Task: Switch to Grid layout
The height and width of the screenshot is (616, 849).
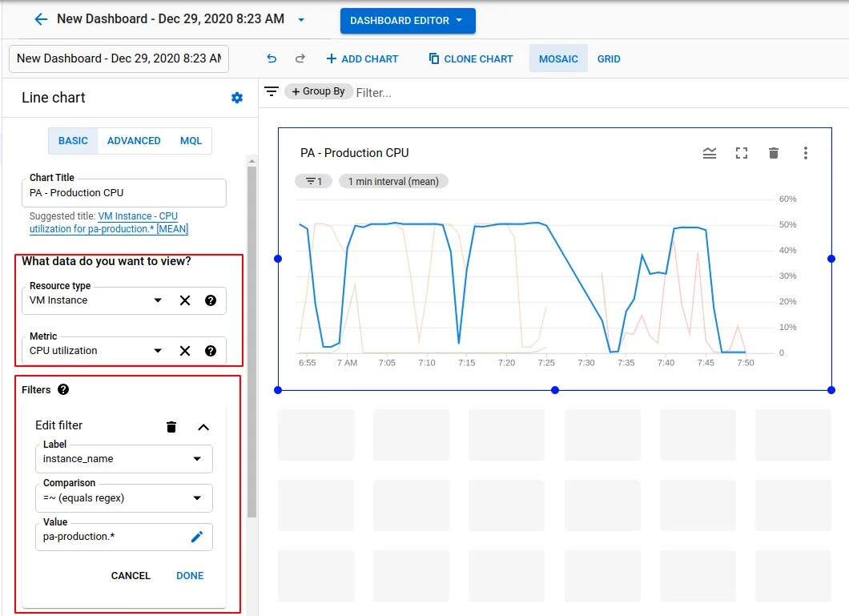Action: coord(609,58)
